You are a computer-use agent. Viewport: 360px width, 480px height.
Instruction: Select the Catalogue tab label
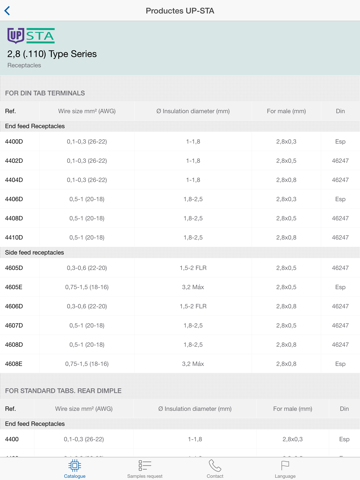[x=75, y=476]
